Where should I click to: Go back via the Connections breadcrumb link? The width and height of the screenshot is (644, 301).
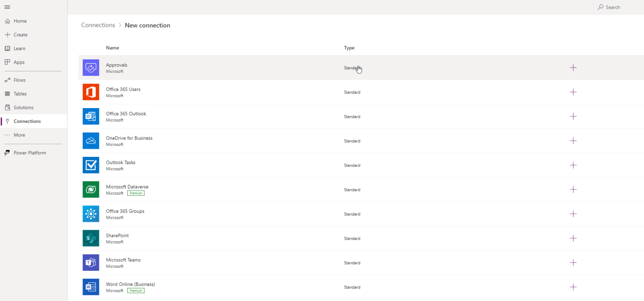[x=98, y=25]
